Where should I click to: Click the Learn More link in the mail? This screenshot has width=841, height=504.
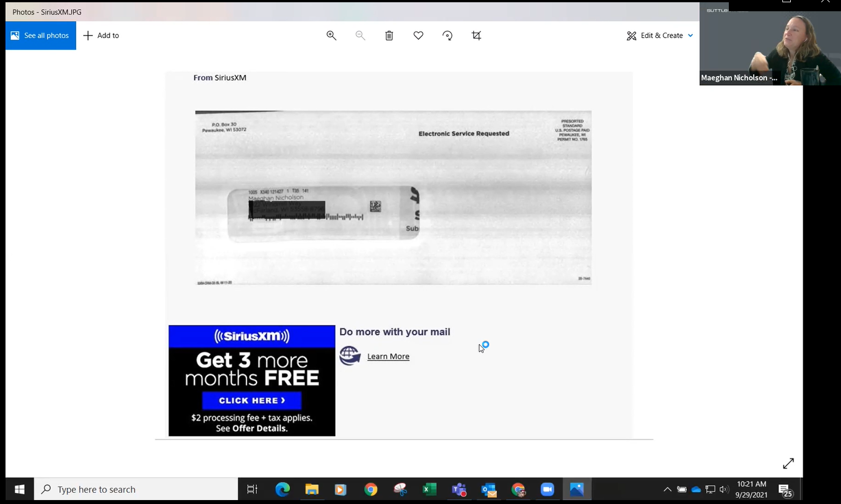pos(388,356)
